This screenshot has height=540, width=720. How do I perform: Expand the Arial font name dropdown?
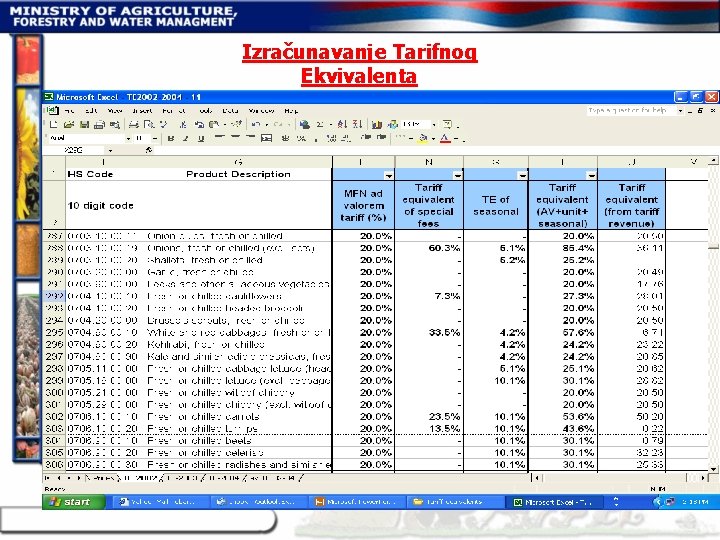128,138
